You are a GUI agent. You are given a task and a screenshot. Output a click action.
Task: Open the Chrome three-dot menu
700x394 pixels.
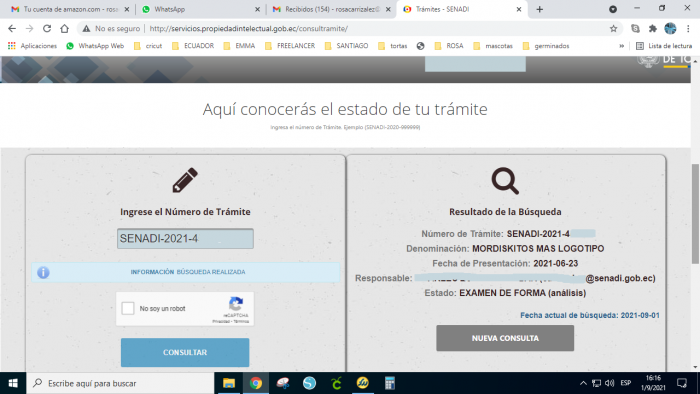tap(688, 29)
